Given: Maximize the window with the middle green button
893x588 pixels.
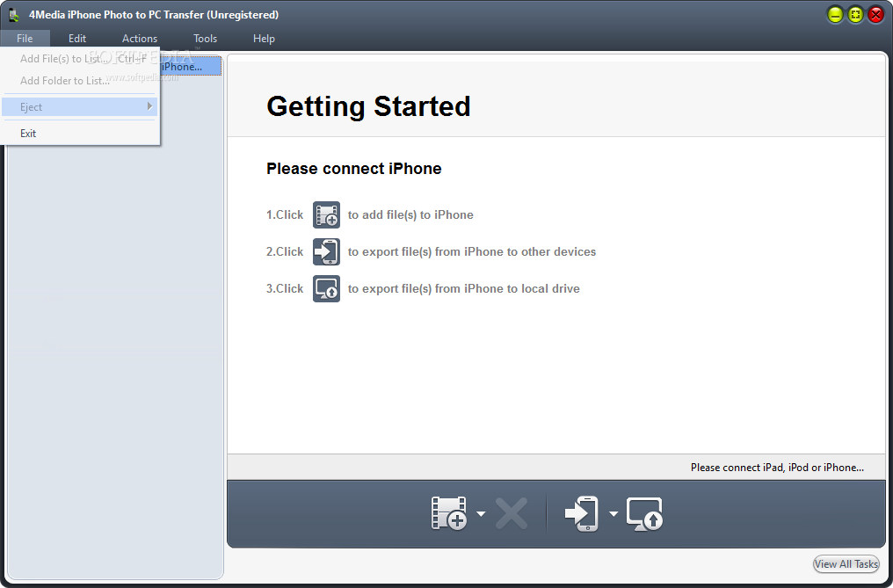Looking at the screenshot, I should [x=855, y=15].
